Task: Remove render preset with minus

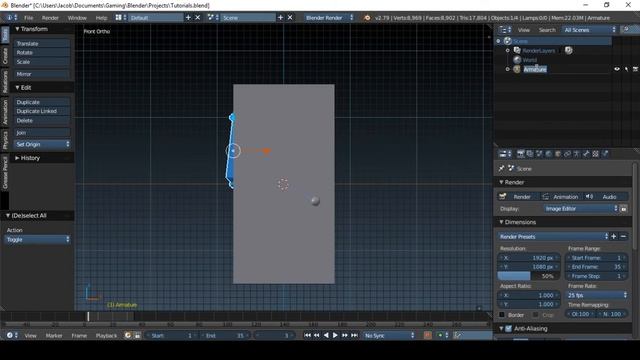Action: point(623,236)
